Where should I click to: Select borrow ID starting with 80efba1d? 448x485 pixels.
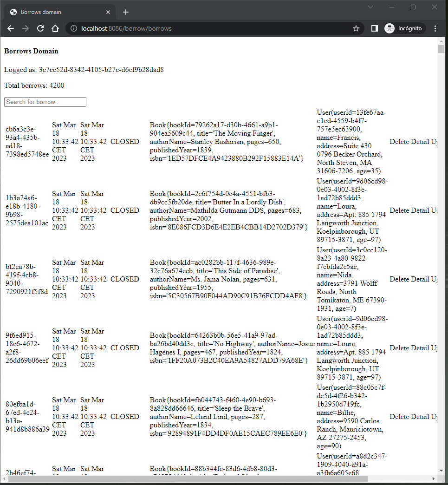pos(27,417)
